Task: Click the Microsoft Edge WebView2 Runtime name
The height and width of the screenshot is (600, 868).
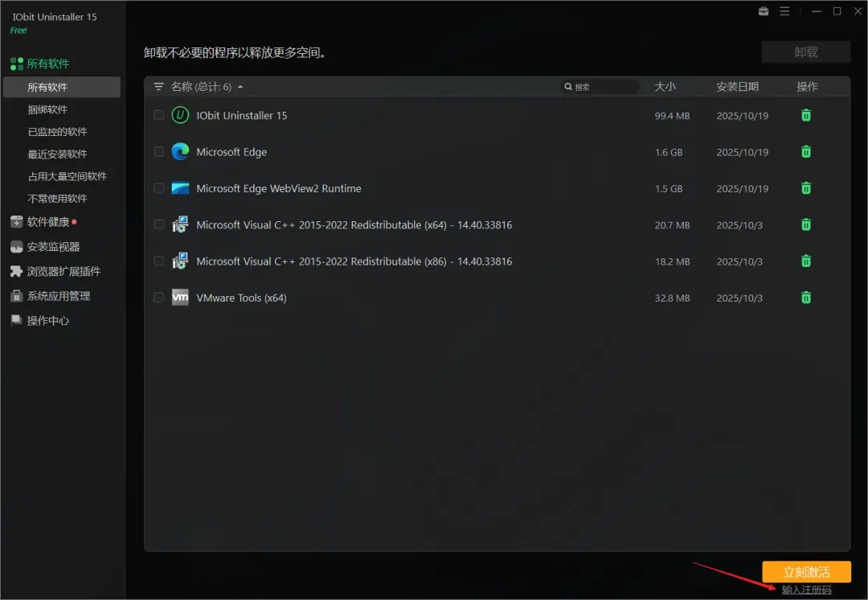Action: (278, 188)
